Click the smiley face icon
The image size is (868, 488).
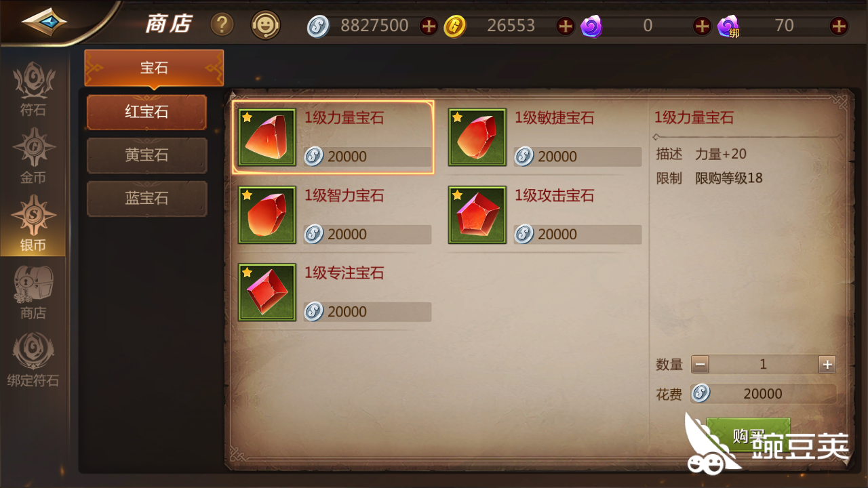click(265, 26)
